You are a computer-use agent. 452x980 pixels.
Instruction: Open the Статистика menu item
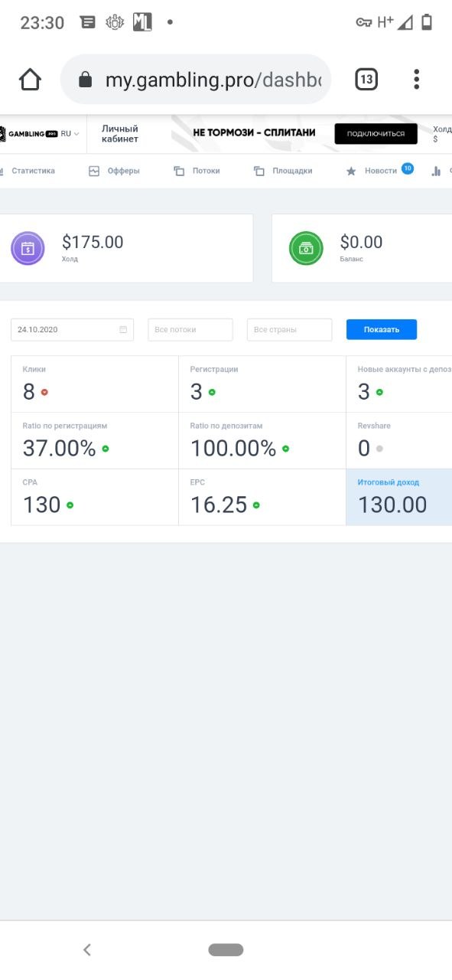pyautogui.click(x=33, y=171)
